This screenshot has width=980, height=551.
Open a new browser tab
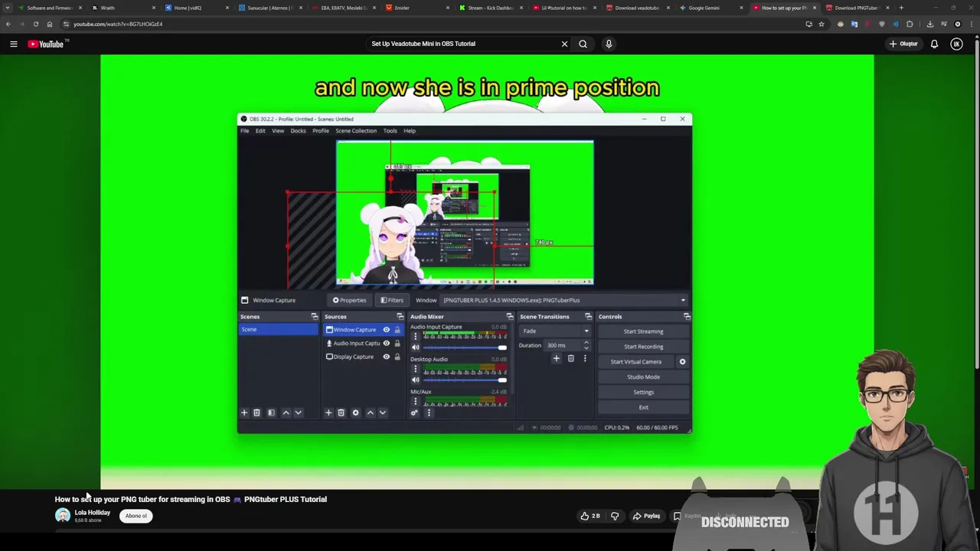(901, 8)
